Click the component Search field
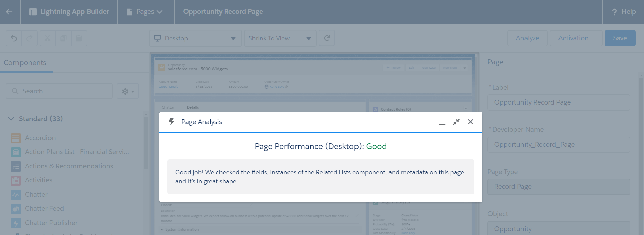This screenshot has width=644, height=235. click(x=59, y=91)
